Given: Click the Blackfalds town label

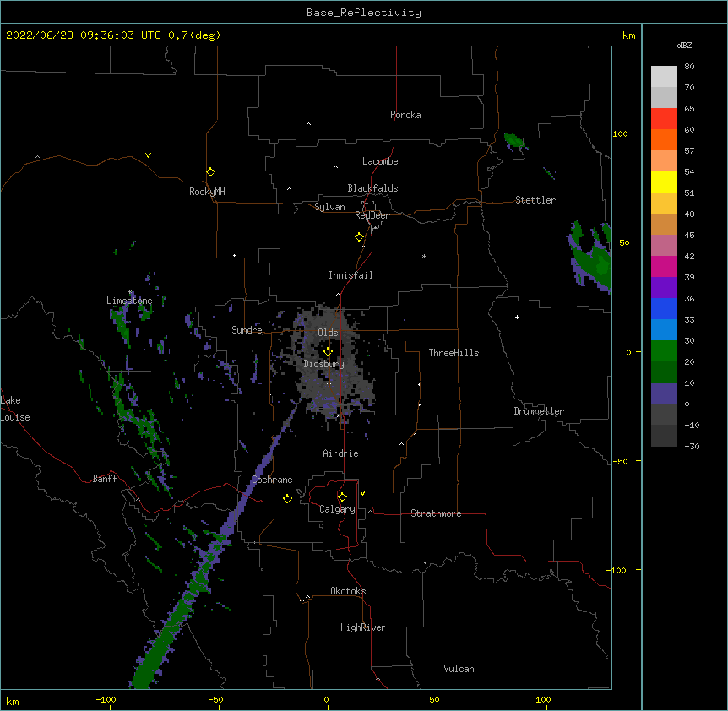Looking at the screenshot, I should tap(372, 188).
